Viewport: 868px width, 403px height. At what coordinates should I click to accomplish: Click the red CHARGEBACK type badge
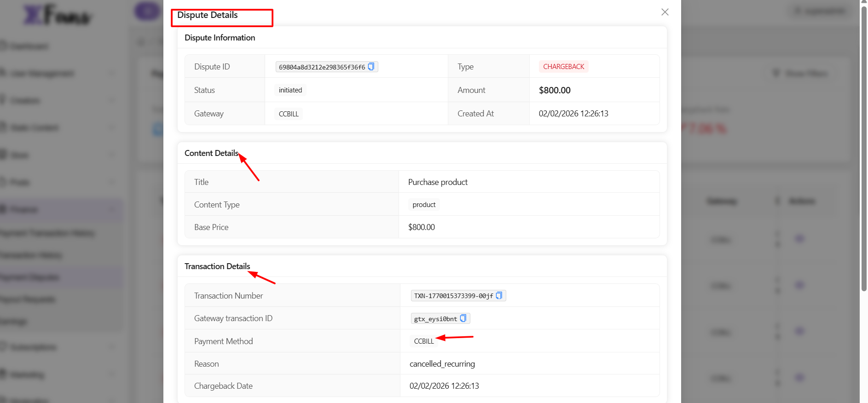(x=563, y=67)
